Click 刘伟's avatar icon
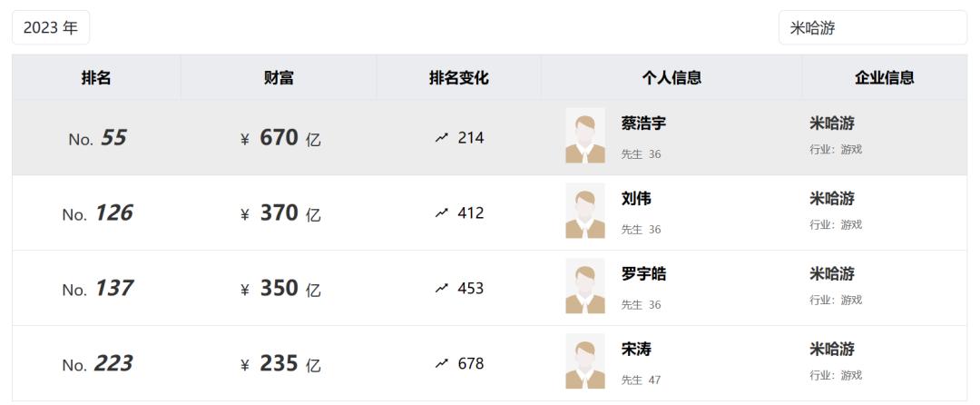Viewport: 980px width, 405px height. click(585, 211)
